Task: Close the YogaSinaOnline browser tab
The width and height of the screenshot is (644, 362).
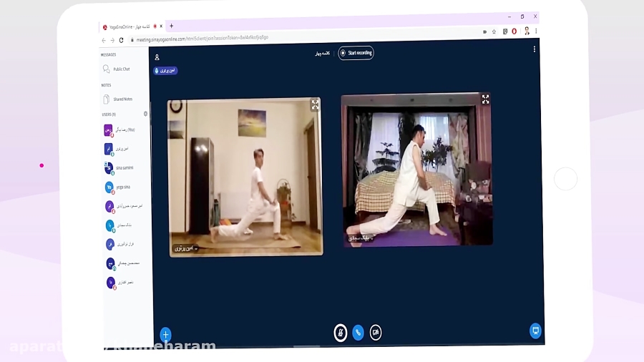Action: click(x=161, y=26)
